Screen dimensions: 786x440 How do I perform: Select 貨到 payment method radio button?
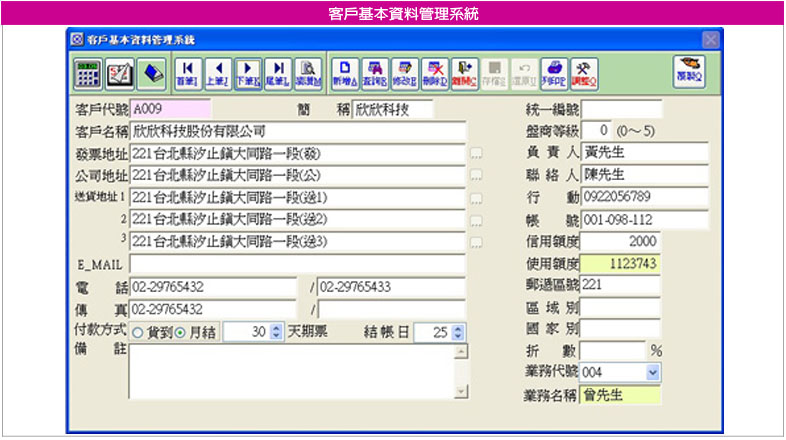pyautogui.click(x=137, y=333)
